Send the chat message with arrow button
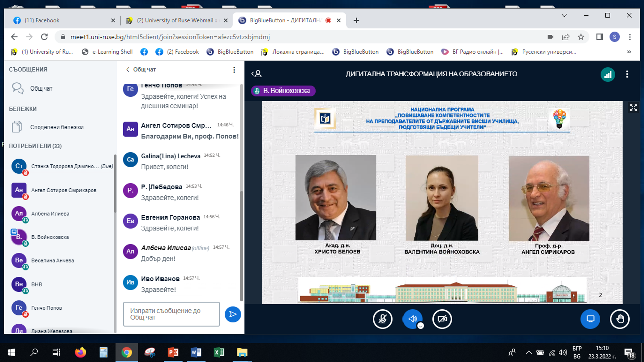 coord(232,314)
